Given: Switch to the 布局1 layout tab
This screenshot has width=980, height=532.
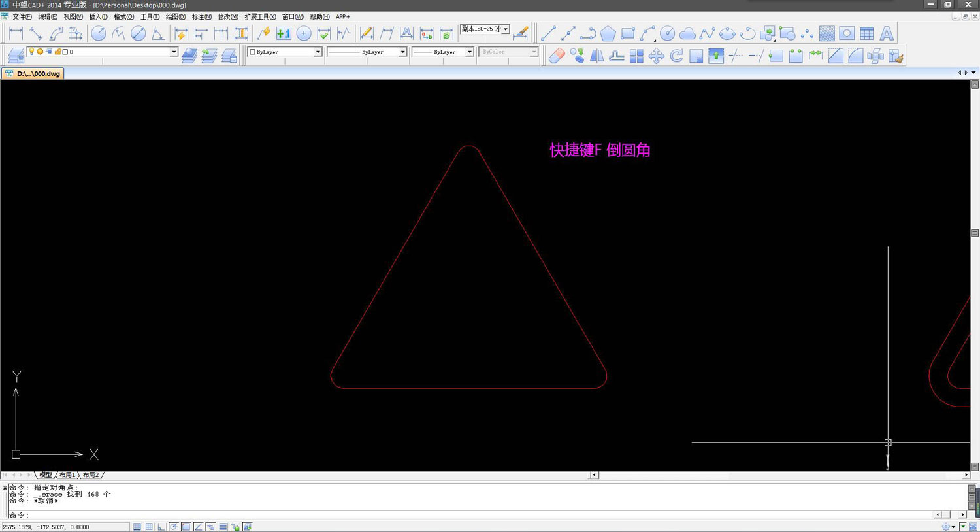Looking at the screenshot, I should [x=67, y=475].
